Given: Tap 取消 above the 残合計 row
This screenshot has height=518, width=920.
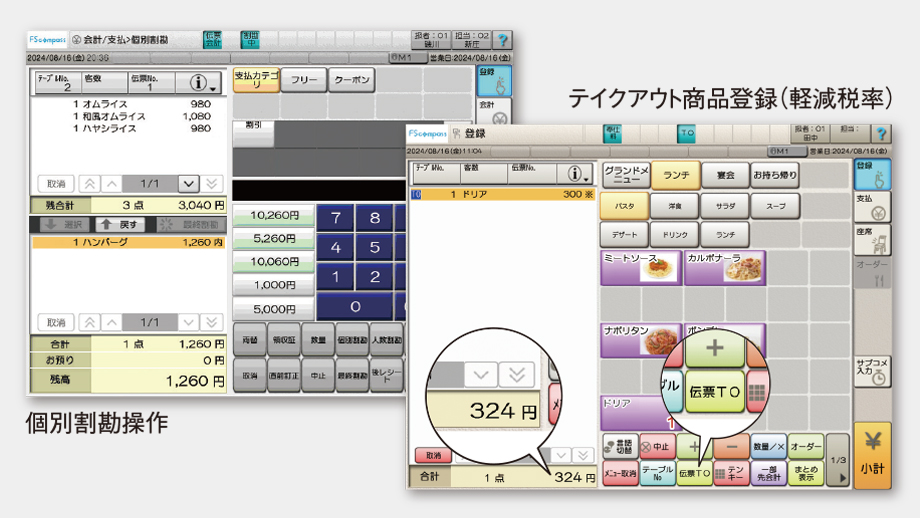Looking at the screenshot, I should click(x=56, y=184).
